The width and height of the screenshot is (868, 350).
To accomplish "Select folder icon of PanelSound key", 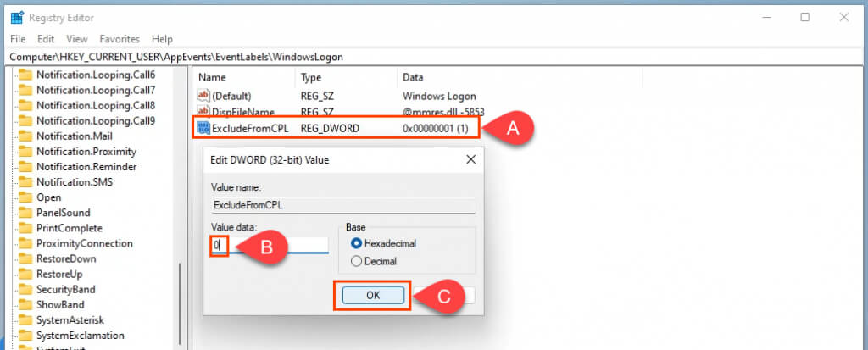I will (25, 213).
